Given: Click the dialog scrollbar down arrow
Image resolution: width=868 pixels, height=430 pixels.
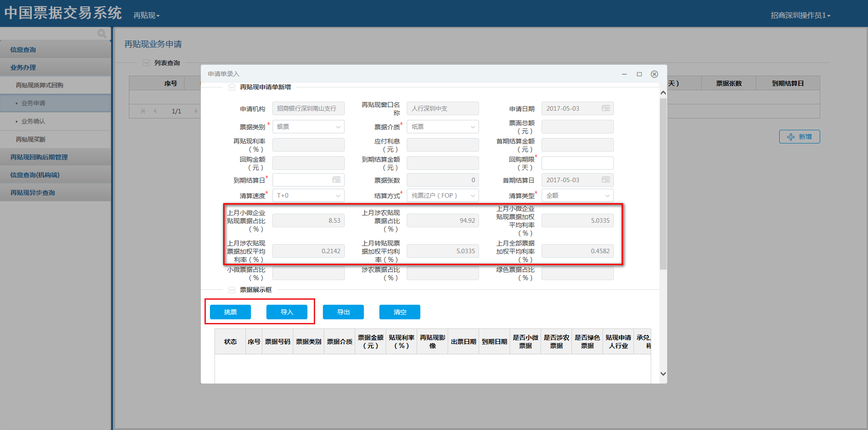Looking at the screenshot, I should pos(663,374).
